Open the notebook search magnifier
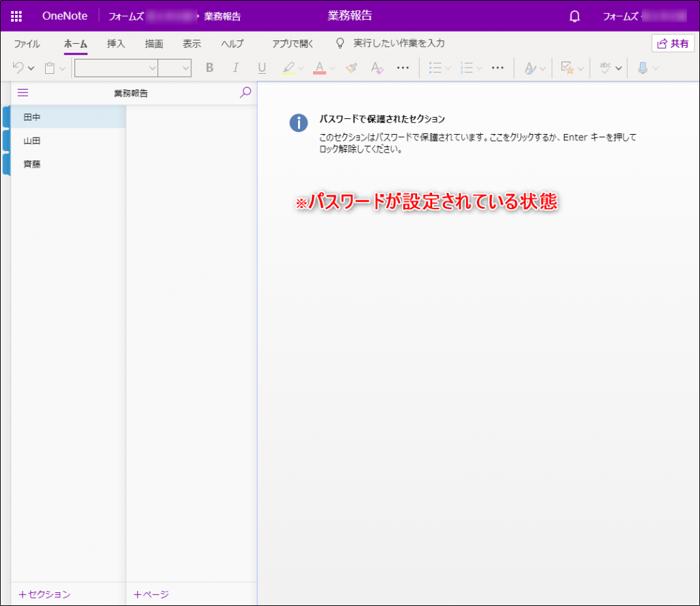The width and height of the screenshot is (700, 606). [x=245, y=92]
